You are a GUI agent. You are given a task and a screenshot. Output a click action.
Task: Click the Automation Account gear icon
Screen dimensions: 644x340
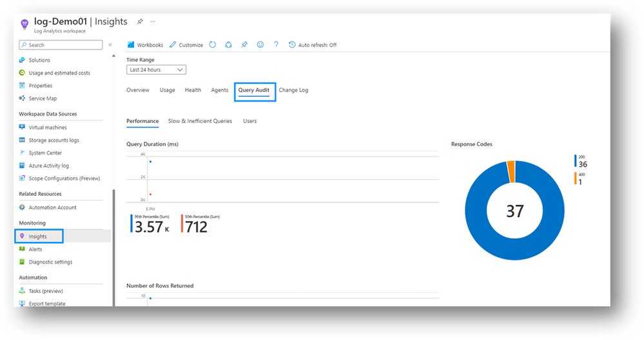(x=22, y=207)
